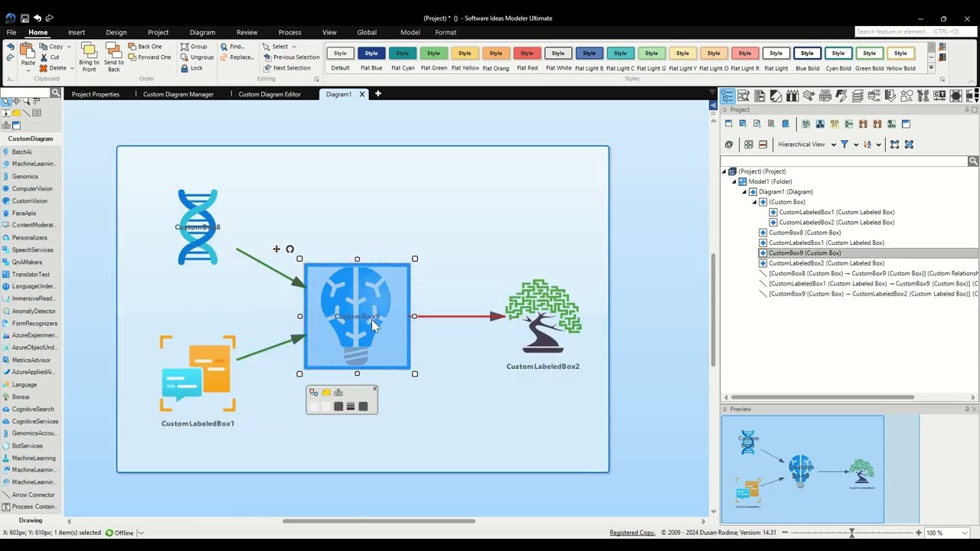
Task: Open the Find dialog
Action: [x=232, y=47]
